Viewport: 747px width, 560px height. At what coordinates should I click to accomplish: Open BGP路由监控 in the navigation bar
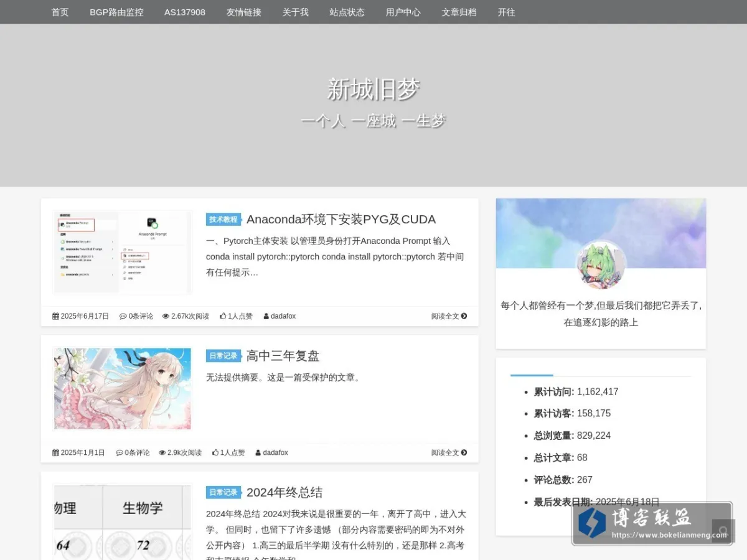coord(116,12)
